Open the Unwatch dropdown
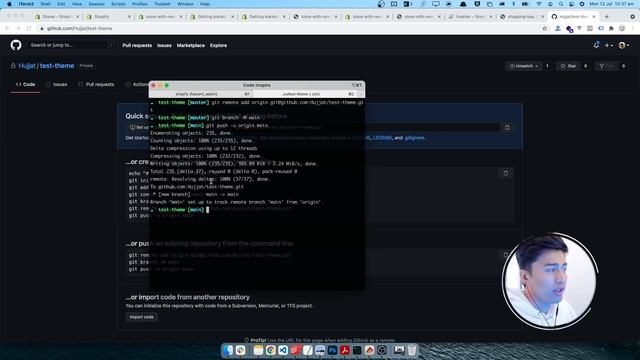This screenshot has height=360, width=640. pyautogui.click(x=524, y=66)
